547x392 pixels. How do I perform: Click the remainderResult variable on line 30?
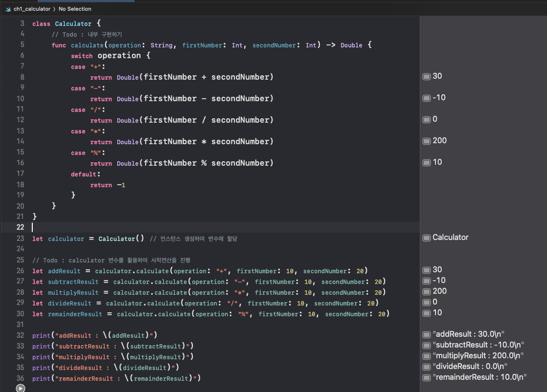pos(75,314)
